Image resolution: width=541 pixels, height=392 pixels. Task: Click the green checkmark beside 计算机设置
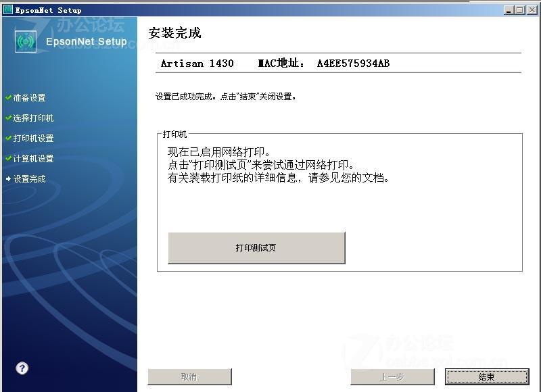[9, 158]
